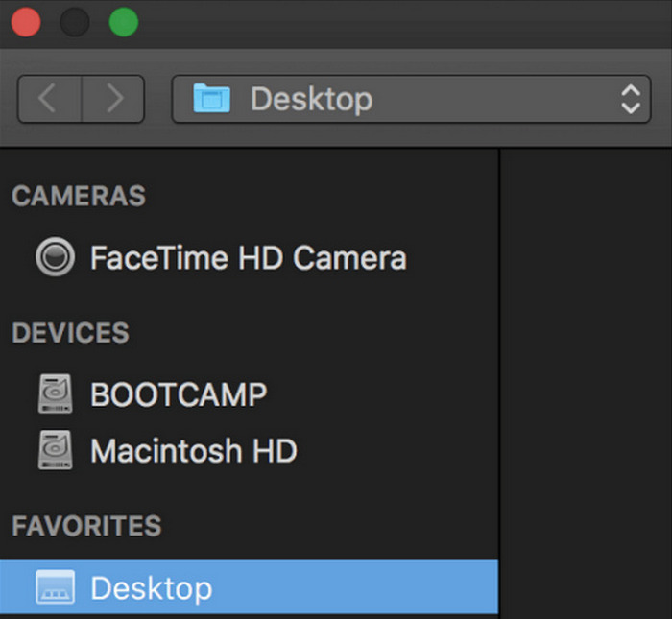
Task: Select the Macintosh HD label in Devices
Action: point(193,451)
